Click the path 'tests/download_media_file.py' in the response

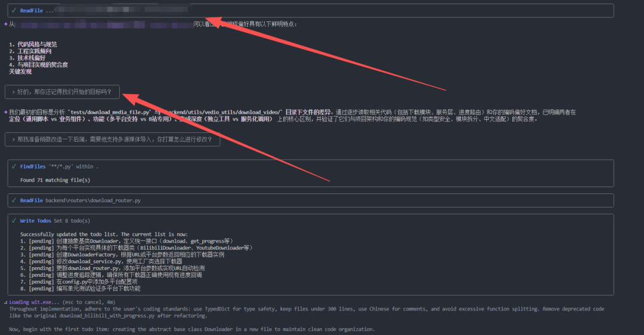pos(110,112)
